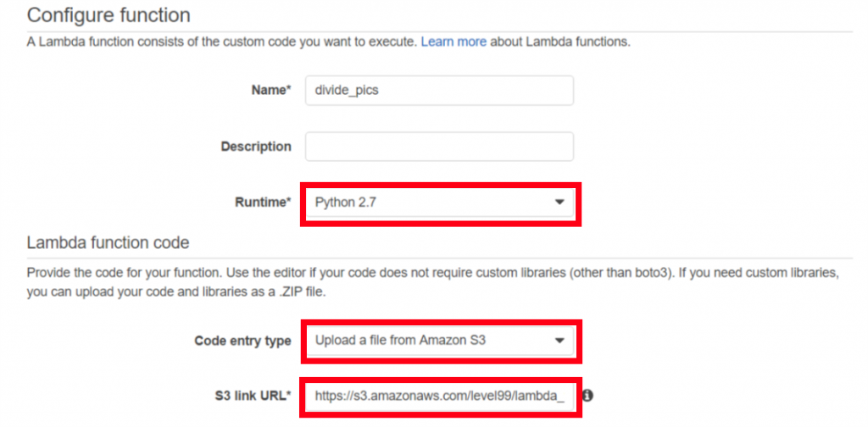The image size is (868, 427).
Task: Click the Configure function heading
Action: point(108,15)
